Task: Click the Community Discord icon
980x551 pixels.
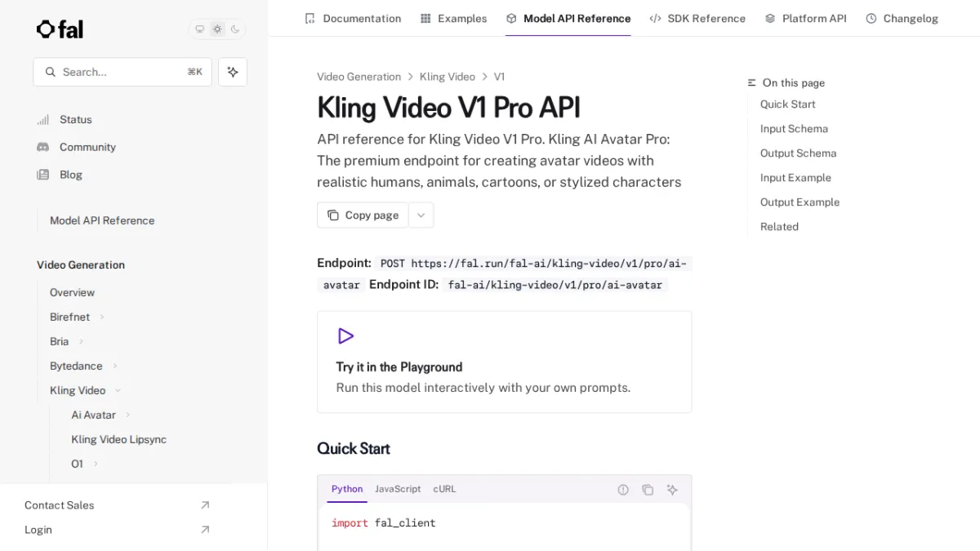Action: click(43, 147)
